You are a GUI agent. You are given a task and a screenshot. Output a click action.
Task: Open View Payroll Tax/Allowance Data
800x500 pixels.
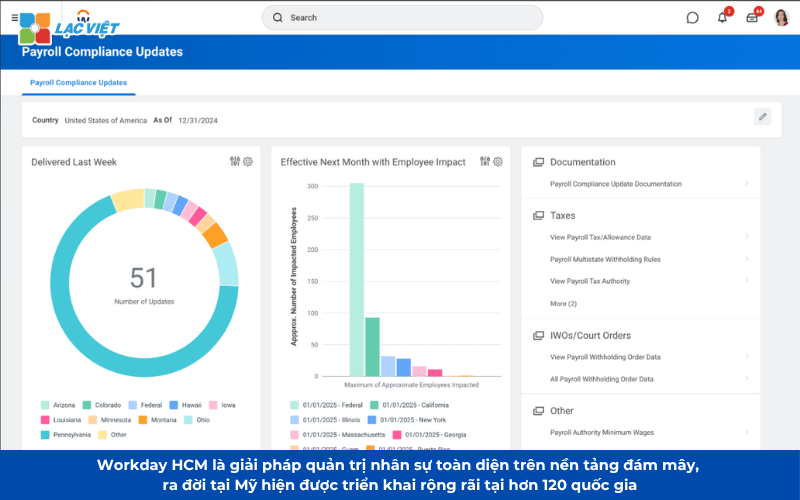coord(600,237)
